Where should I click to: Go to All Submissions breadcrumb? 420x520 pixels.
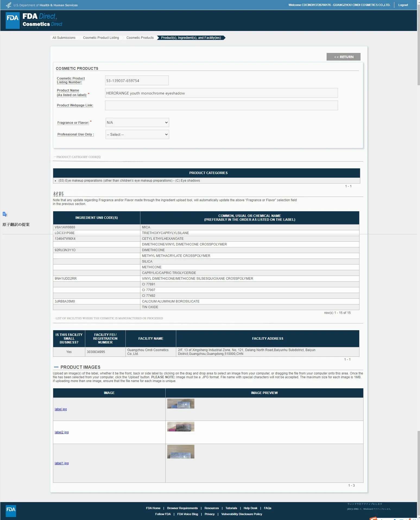64,38
